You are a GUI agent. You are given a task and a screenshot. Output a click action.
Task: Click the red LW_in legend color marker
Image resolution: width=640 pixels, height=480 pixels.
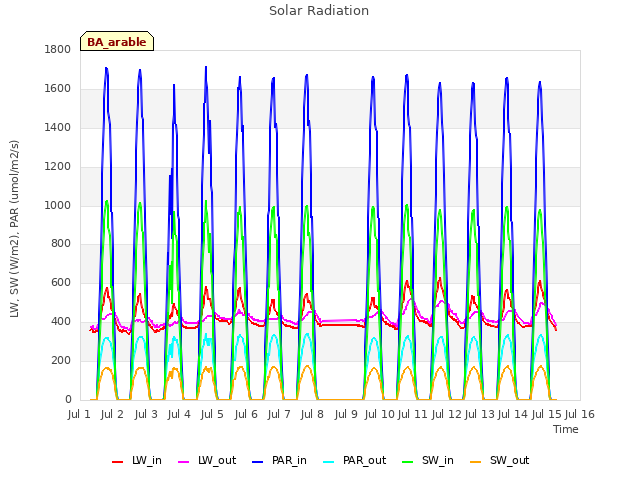point(118,462)
